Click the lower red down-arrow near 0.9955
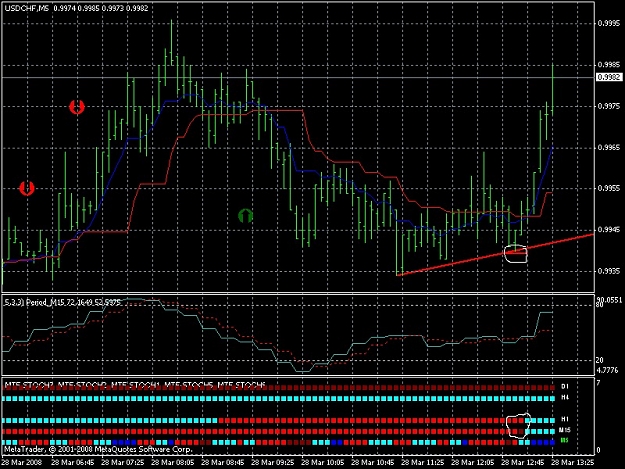 (x=27, y=188)
